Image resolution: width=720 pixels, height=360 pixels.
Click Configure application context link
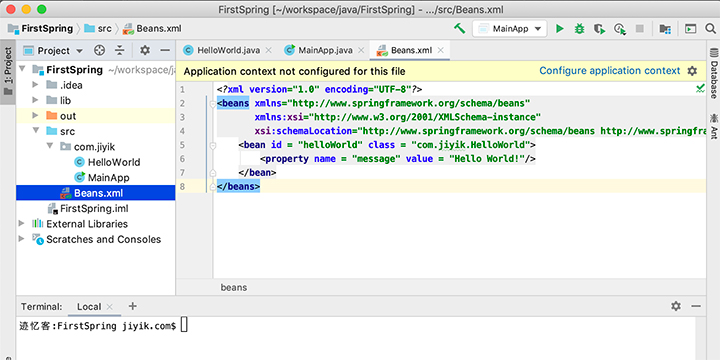(x=609, y=71)
